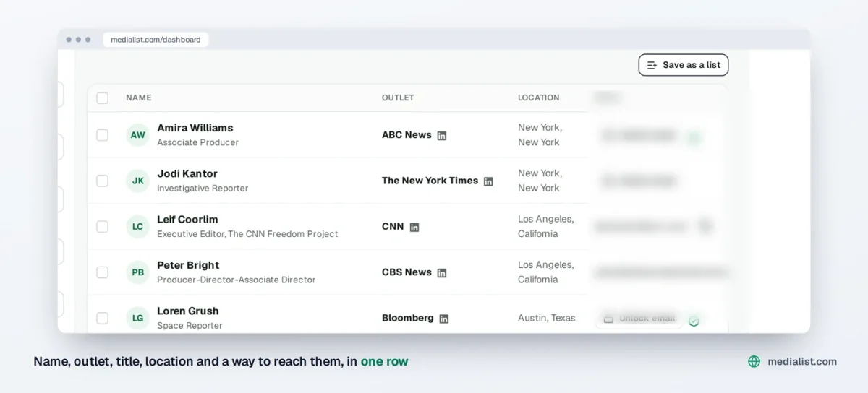868x393 pixels.
Task: Click the AW avatar for Amira Williams
Action: coord(137,135)
